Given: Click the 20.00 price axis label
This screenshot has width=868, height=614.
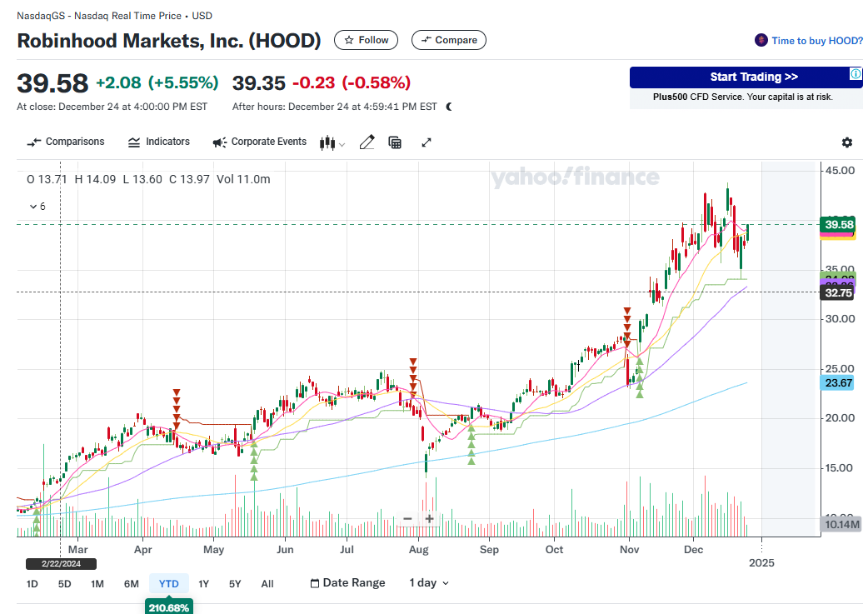Looking at the screenshot, I should 840,418.
